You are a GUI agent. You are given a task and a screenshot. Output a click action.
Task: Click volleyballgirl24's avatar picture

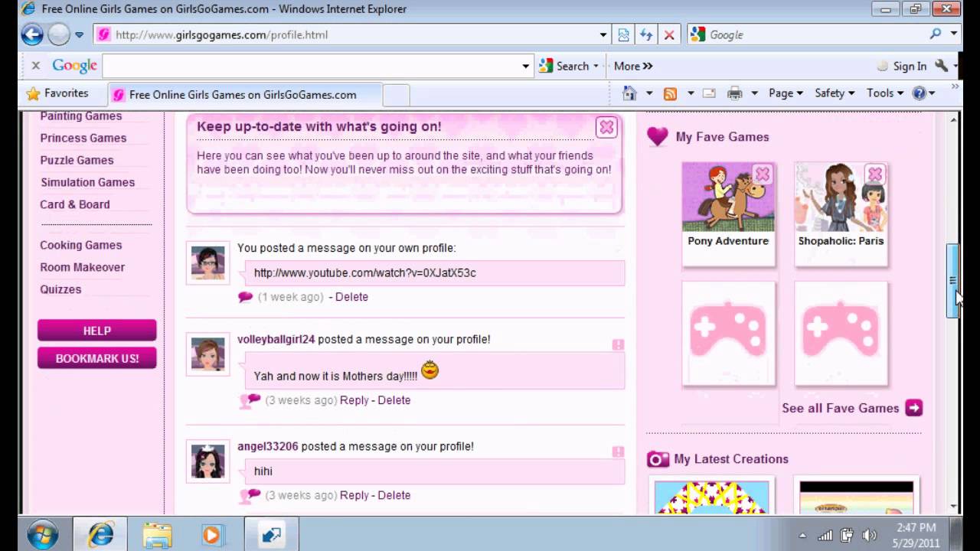[x=207, y=355]
